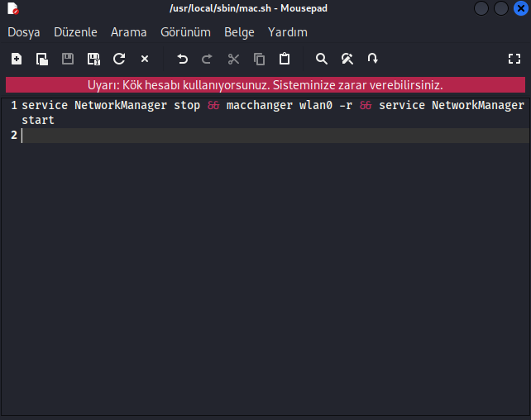Undo the last edit
The image size is (531, 420).
(x=182, y=59)
